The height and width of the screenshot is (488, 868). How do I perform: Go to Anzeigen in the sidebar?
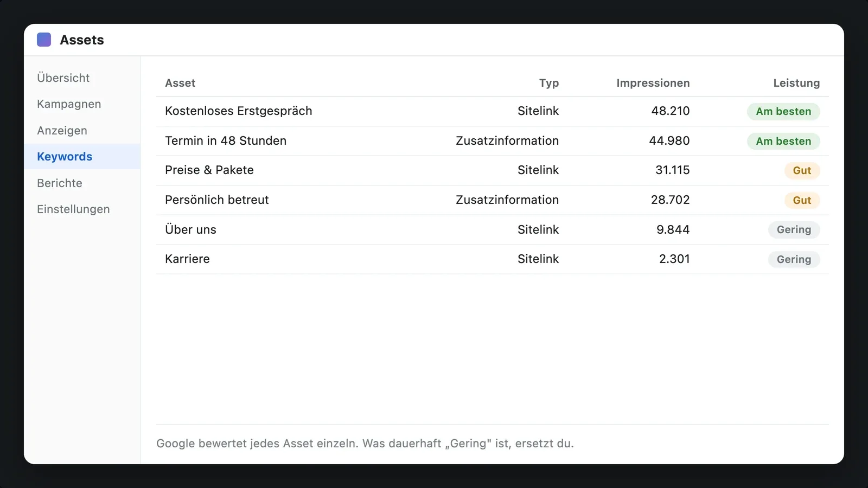[82, 130]
